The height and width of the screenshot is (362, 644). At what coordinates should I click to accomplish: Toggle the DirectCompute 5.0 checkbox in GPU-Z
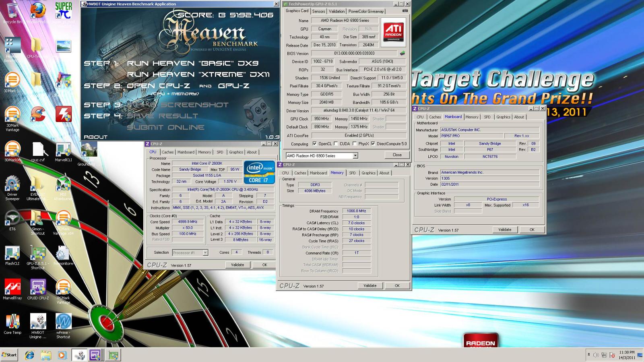[x=373, y=144]
